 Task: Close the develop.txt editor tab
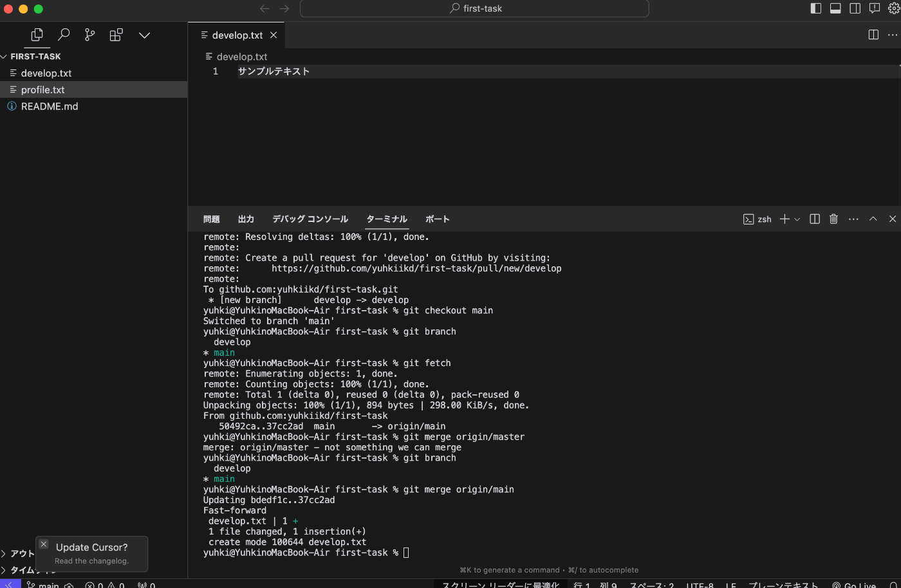click(x=274, y=35)
